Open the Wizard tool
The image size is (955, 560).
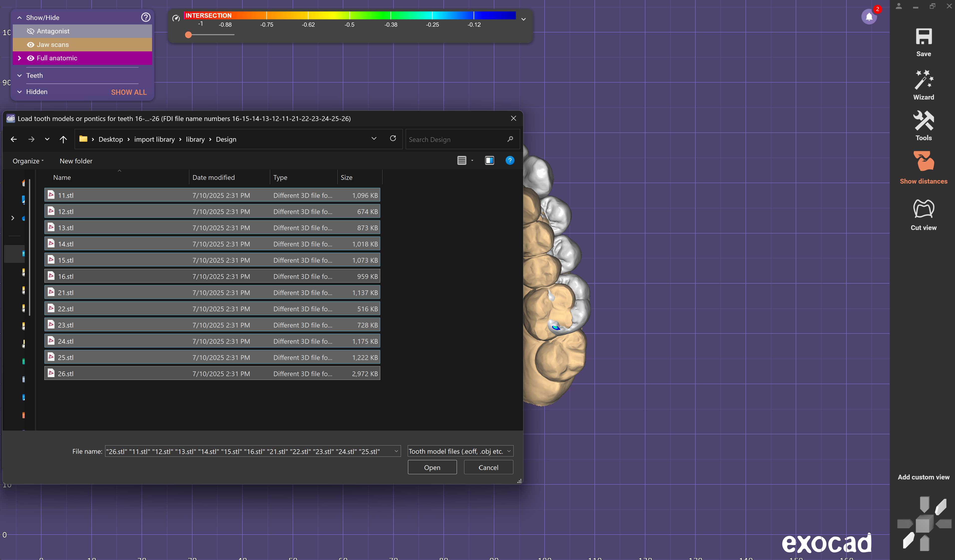tap(923, 80)
